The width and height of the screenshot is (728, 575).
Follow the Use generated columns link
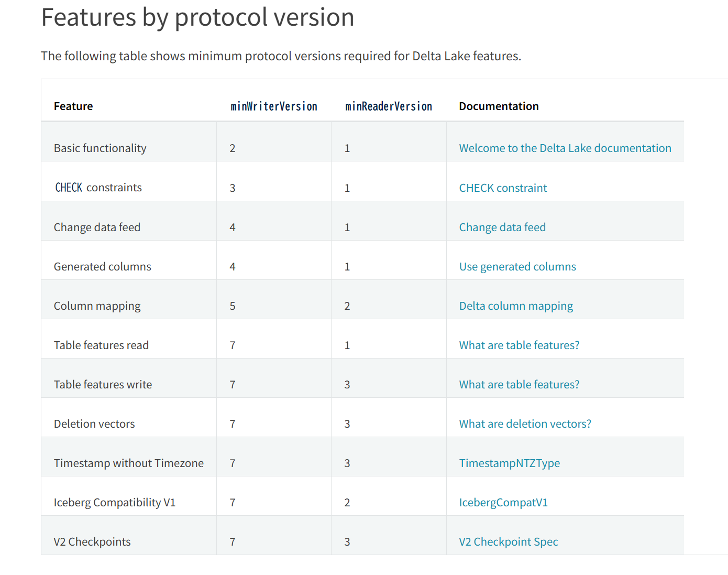pyautogui.click(x=517, y=267)
